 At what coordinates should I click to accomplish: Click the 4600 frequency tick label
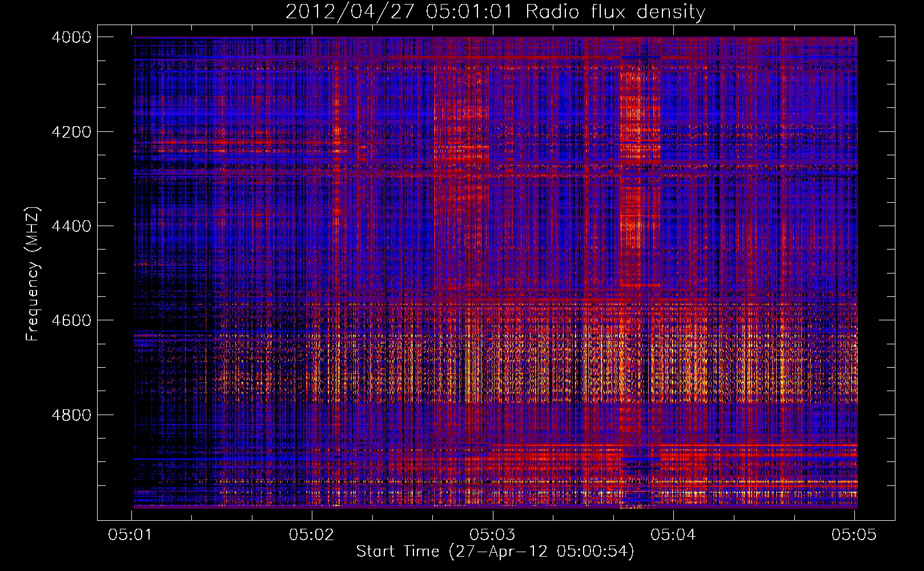(x=71, y=320)
